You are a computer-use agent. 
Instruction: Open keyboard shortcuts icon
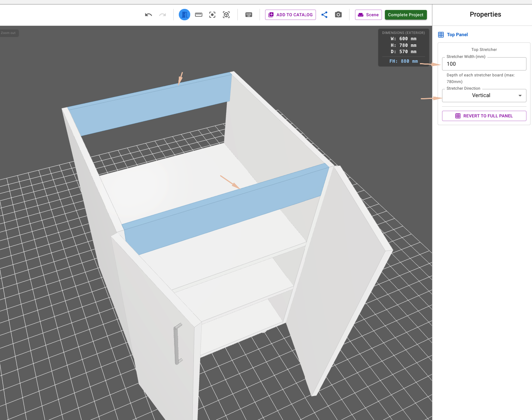[249, 15]
